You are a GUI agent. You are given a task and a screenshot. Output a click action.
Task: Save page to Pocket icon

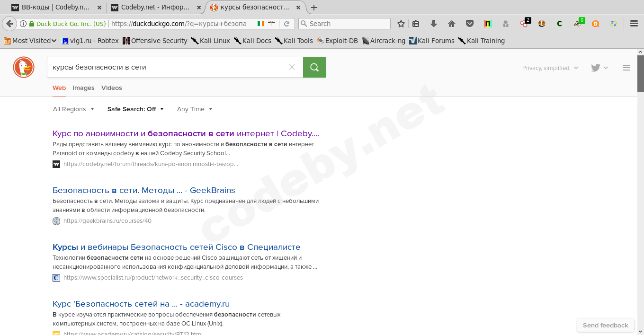469,24
